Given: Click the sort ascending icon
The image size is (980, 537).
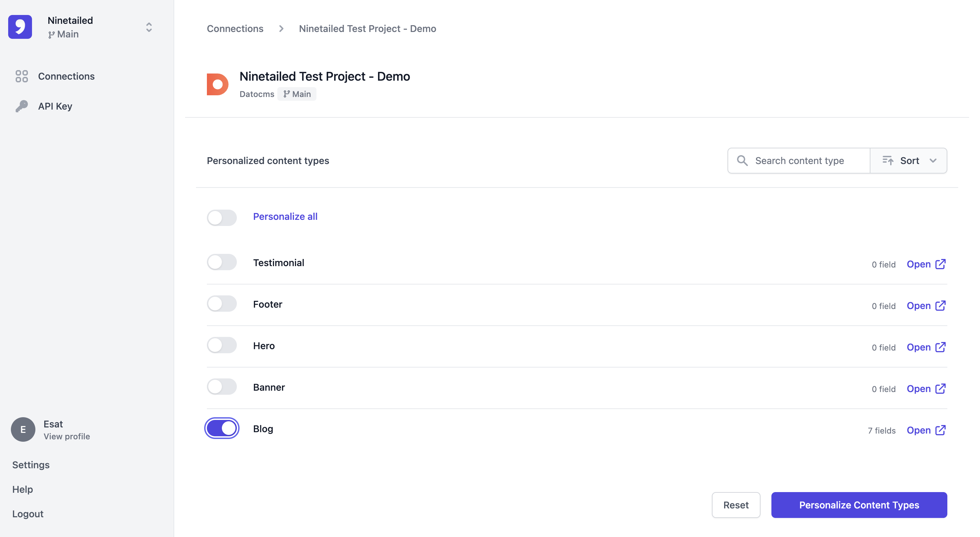Looking at the screenshot, I should [x=888, y=161].
